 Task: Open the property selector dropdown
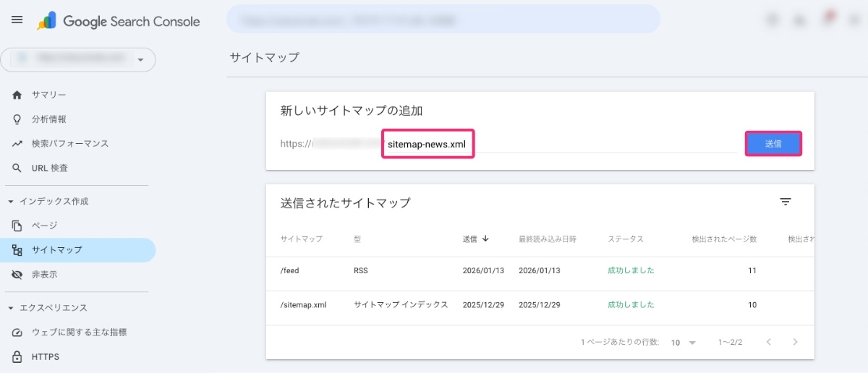78,60
